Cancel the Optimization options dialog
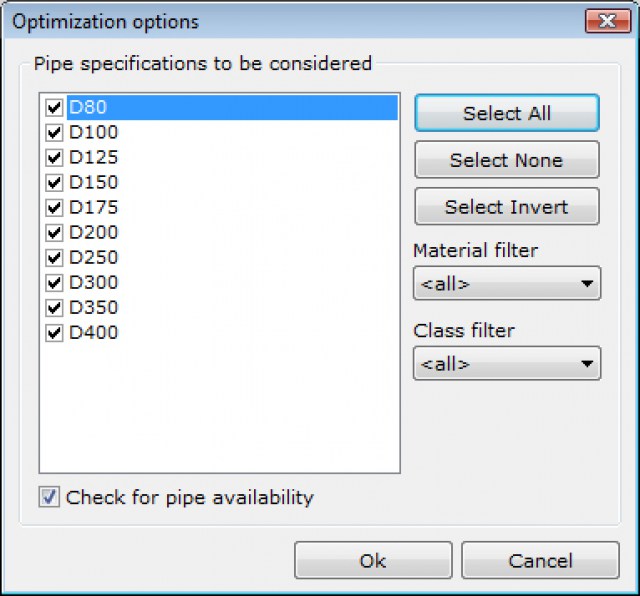The width and height of the screenshot is (640, 596). click(540, 561)
